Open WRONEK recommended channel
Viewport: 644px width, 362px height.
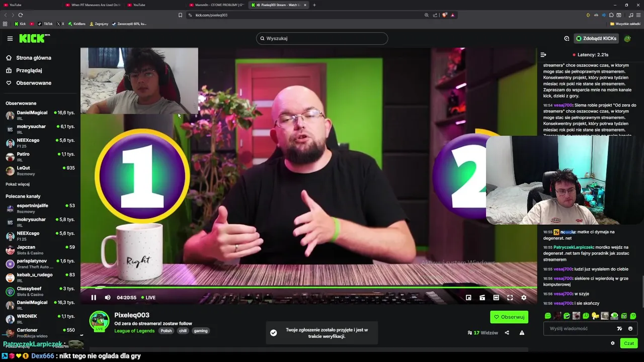[40, 319]
